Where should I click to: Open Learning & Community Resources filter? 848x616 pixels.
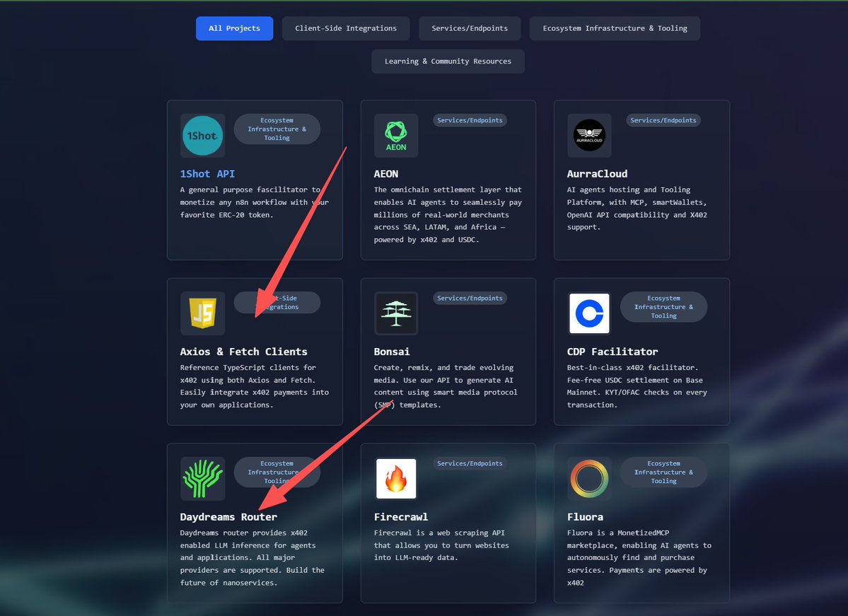pyautogui.click(x=447, y=62)
